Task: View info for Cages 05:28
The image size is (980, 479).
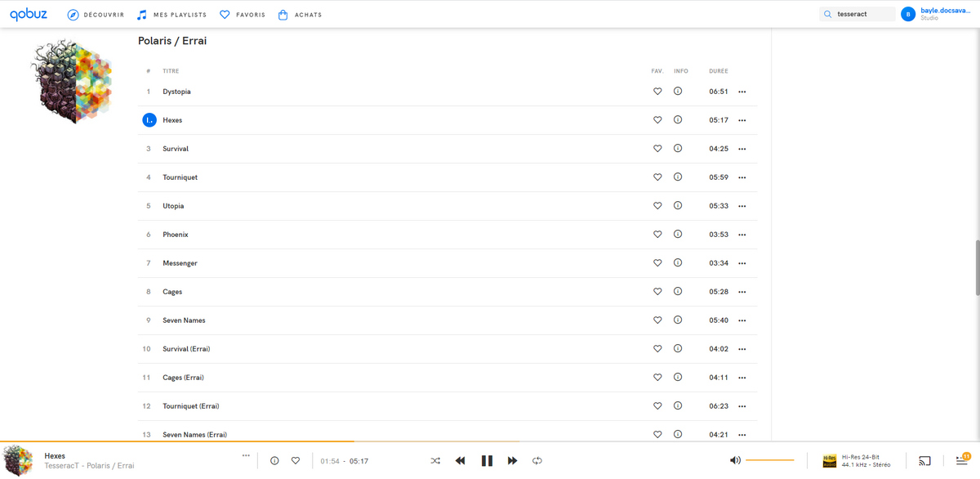Action: (x=678, y=292)
